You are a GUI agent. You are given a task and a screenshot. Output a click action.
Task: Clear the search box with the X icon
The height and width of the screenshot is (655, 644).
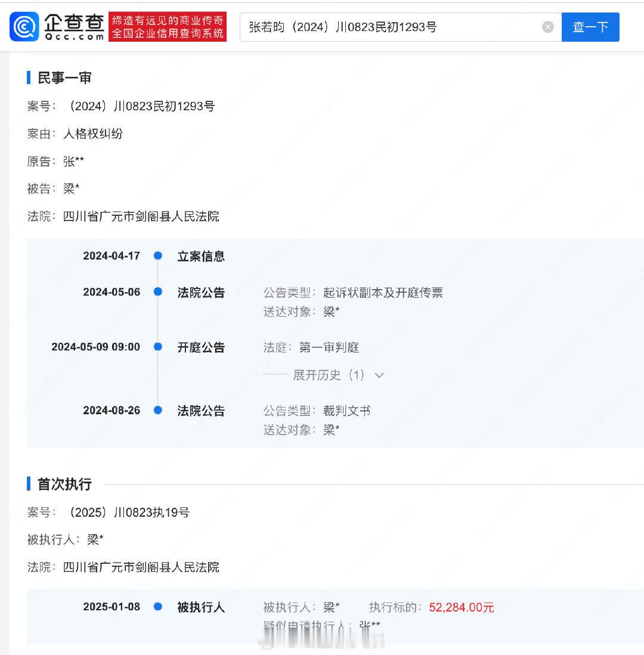[547, 27]
